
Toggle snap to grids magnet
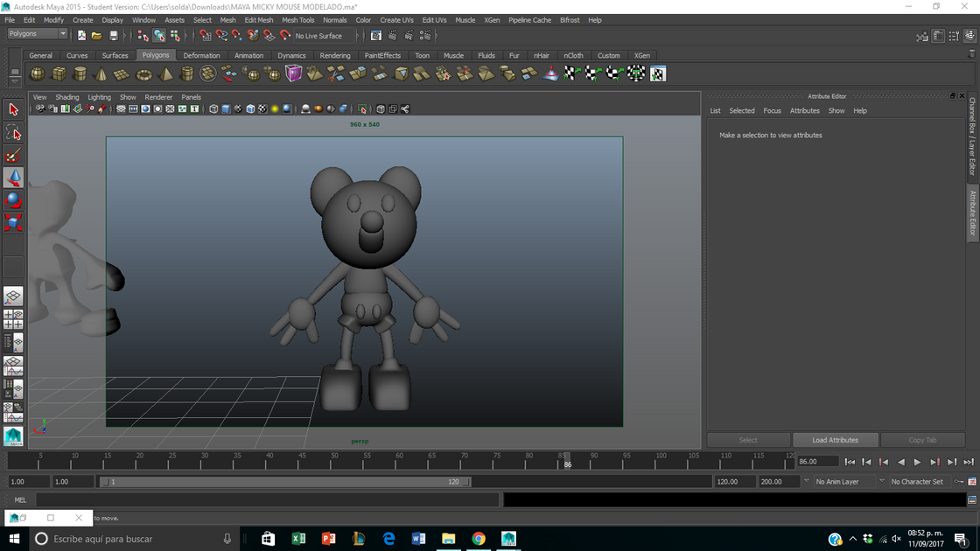tap(206, 35)
